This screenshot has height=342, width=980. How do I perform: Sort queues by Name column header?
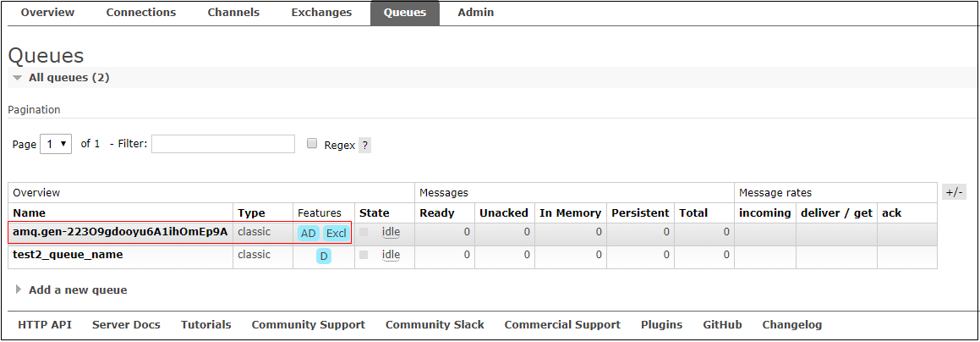30,213
